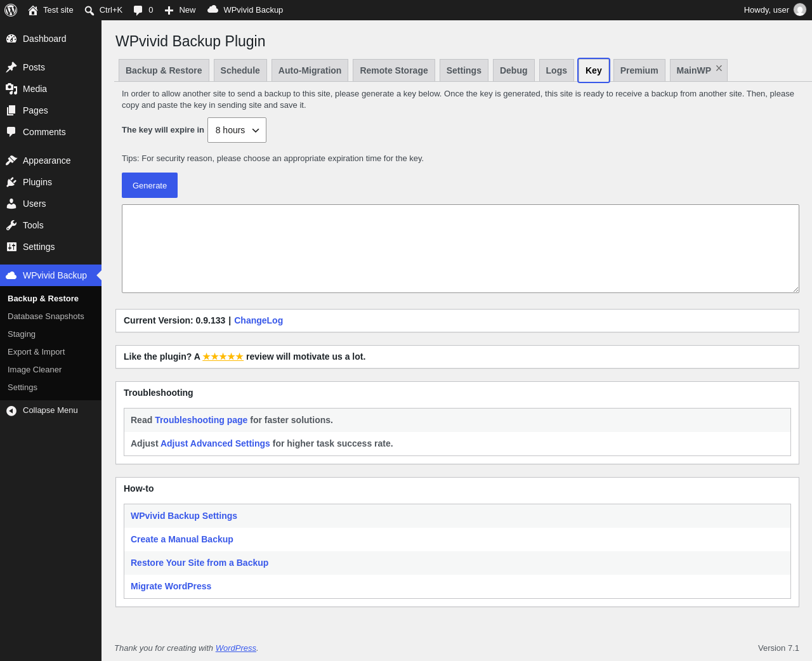Open the MainWP tab
Image resolution: width=812 pixels, height=661 pixels.
[693, 70]
